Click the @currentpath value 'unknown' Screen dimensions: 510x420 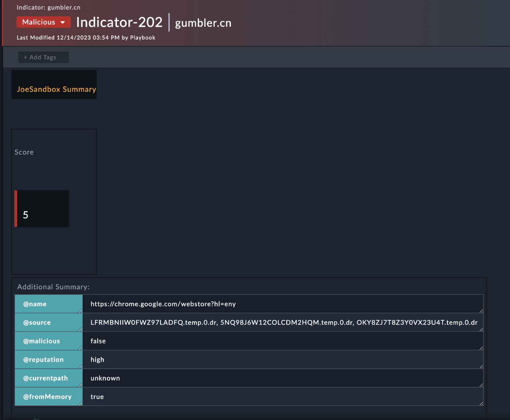(x=105, y=378)
